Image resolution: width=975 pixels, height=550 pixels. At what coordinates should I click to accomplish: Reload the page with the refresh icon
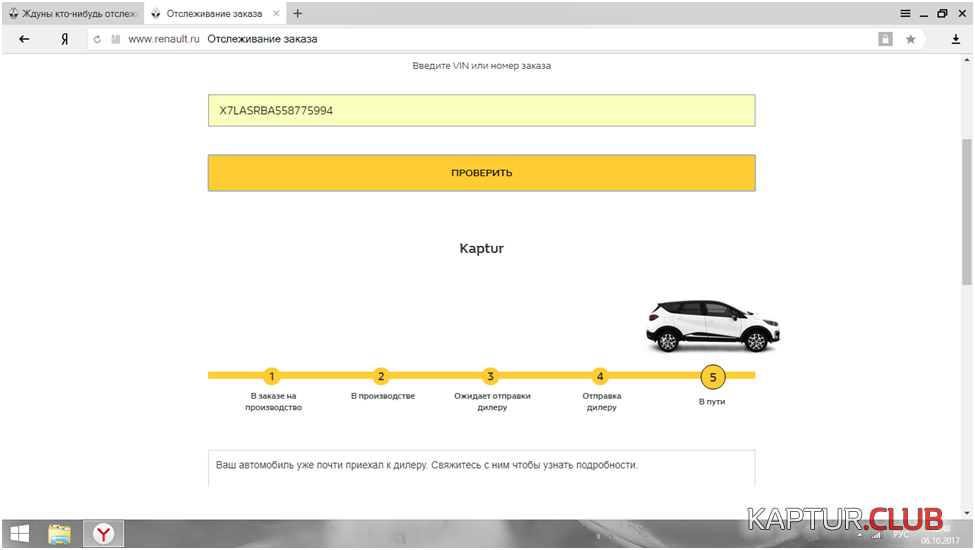(97, 39)
